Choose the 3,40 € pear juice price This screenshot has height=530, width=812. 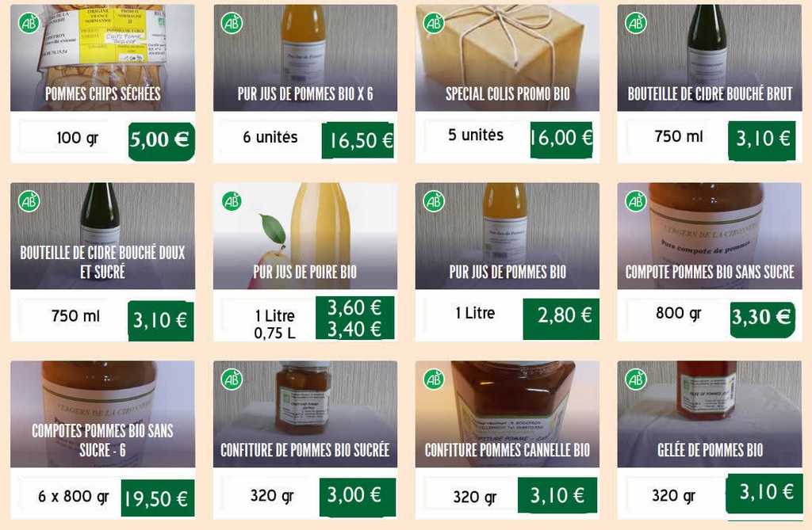tap(354, 330)
